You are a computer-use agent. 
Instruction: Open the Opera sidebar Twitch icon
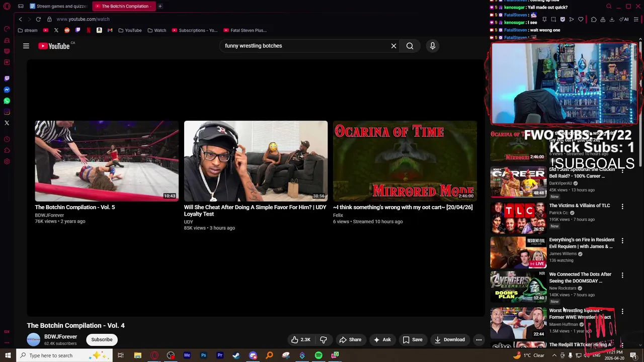[x=7, y=78]
